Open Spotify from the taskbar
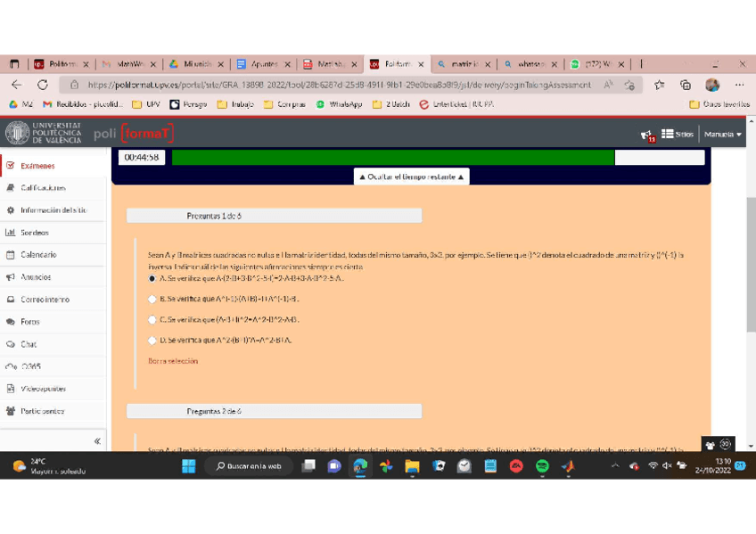 pyautogui.click(x=540, y=465)
